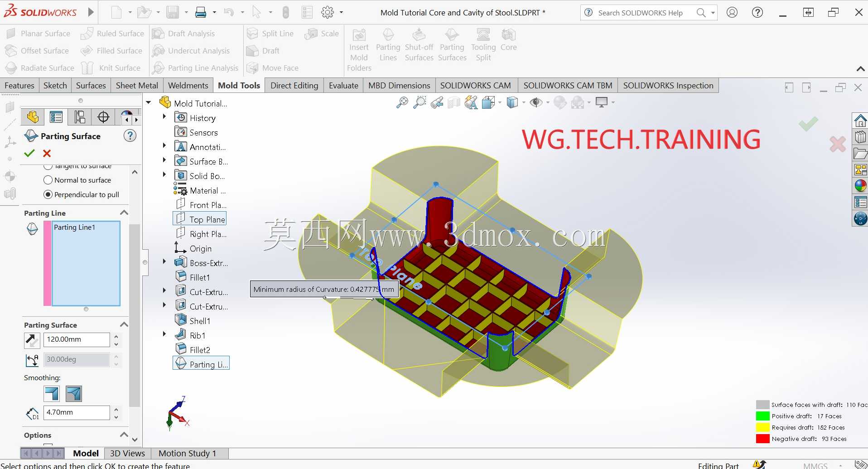
Task: Expand the Boss-Extrude tree node
Action: (164, 262)
